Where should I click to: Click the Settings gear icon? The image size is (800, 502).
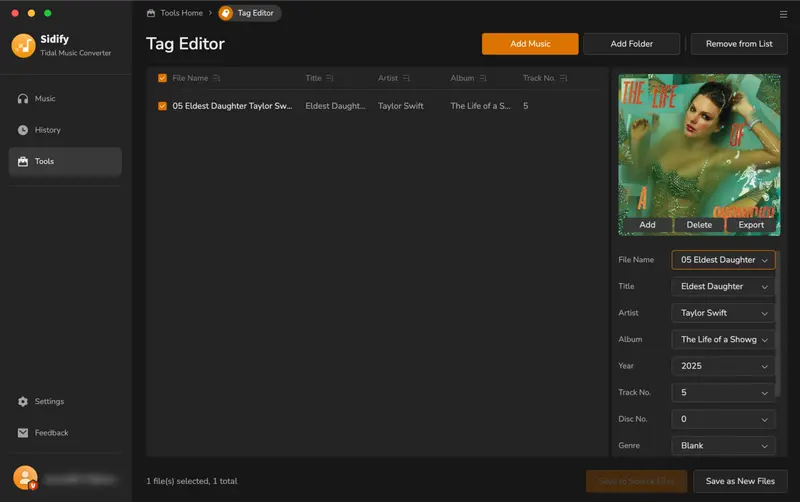tap(22, 401)
